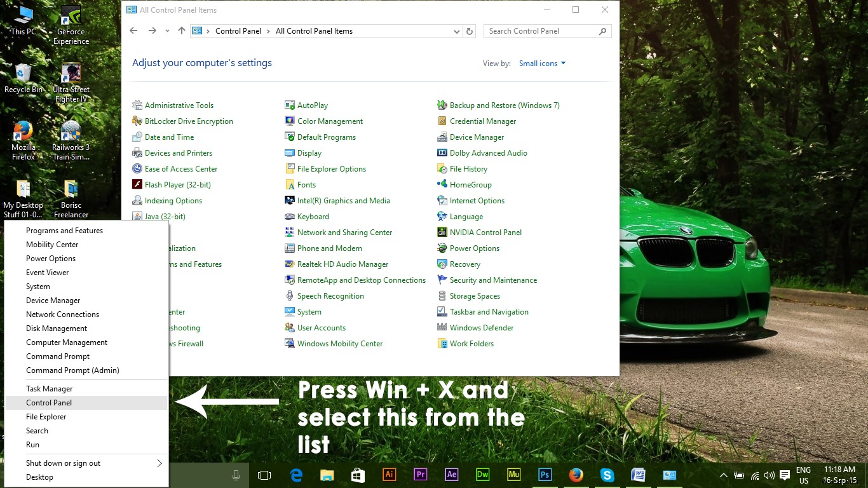The width and height of the screenshot is (868, 488).
Task: Open the taskbar clock showing 11:18 AM
Action: (x=839, y=475)
